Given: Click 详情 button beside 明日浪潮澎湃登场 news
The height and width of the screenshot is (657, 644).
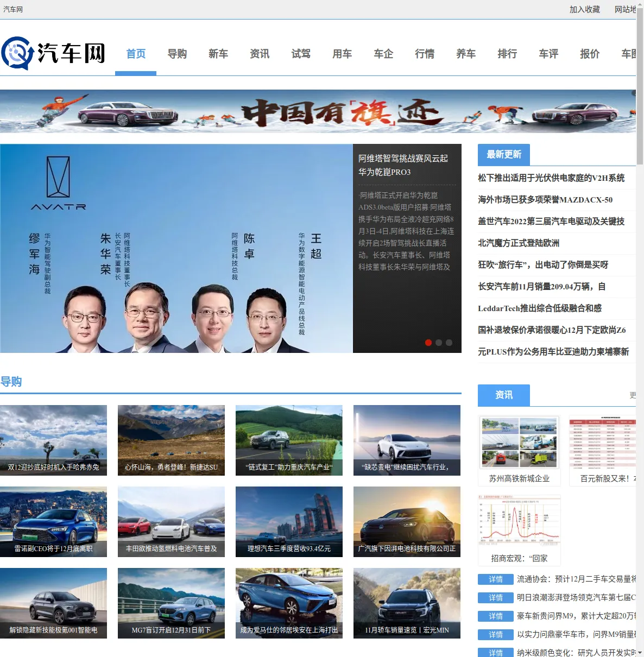Looking at the screenshot, I should coord(496,598).
